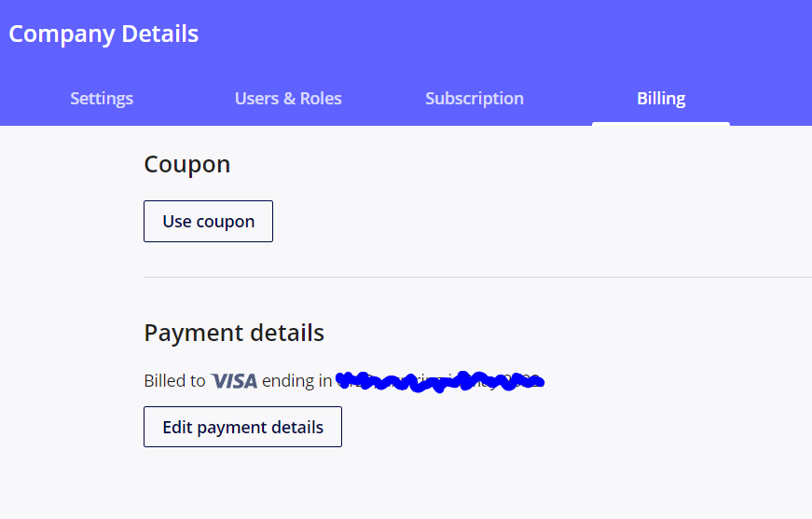Click the word 'coupon' inside the button
This screenshot has height=519, width=812.
tap(226, 222)
